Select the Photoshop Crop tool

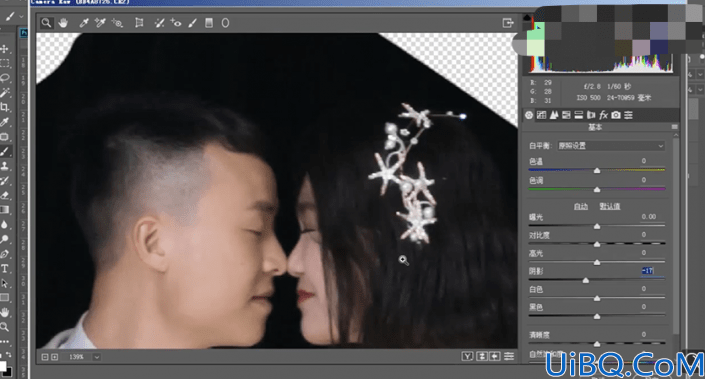(5, 107)
